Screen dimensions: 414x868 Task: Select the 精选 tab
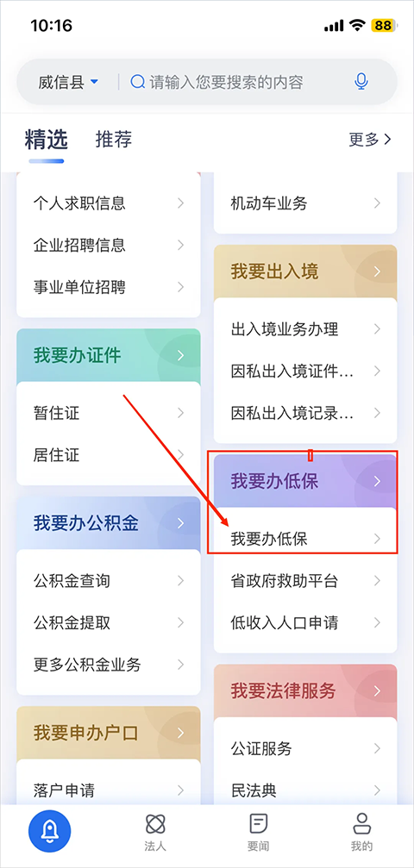pos(46,140)
